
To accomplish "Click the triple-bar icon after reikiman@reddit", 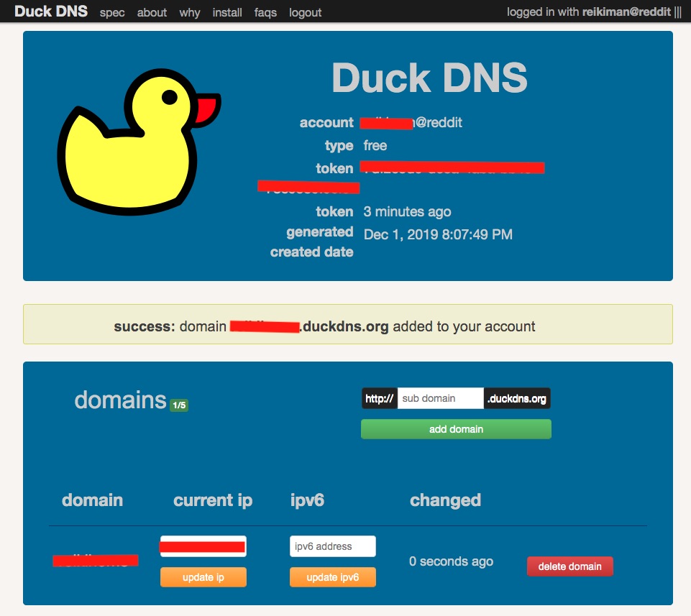I will click(678, 12).
